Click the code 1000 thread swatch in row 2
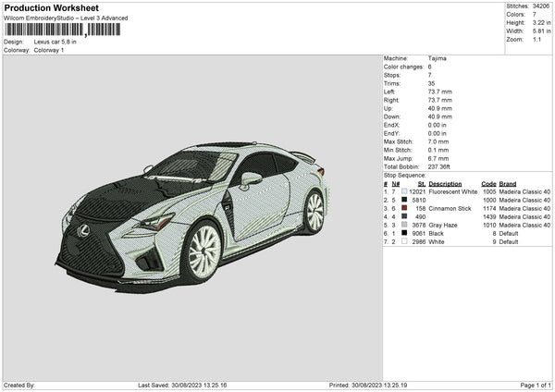 404,200
